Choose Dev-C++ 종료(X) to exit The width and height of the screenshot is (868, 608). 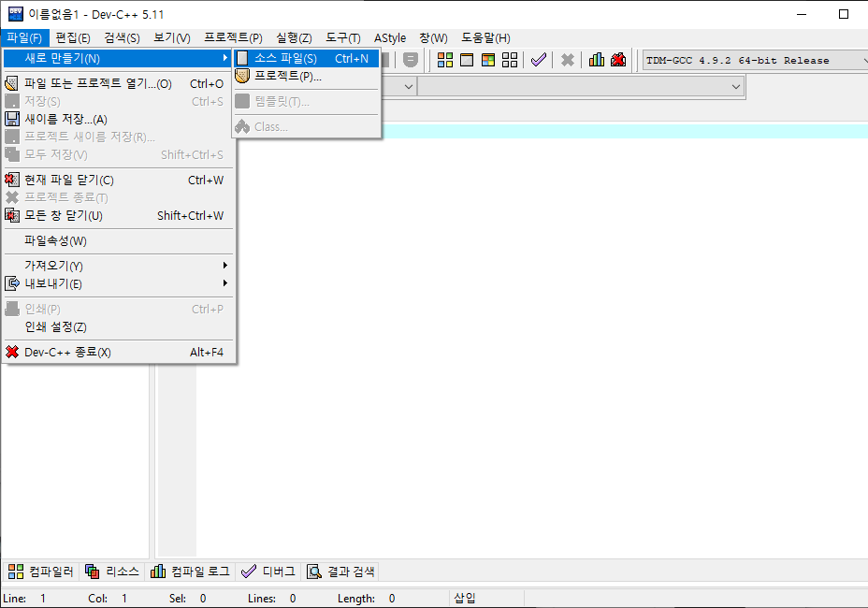[x=118, y=353]
